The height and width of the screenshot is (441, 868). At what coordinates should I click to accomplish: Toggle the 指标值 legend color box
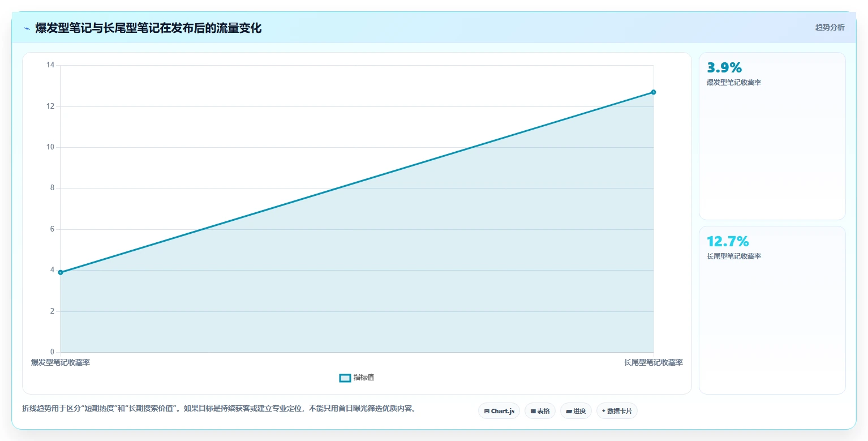pyautogui.click(x=345, y=378)
